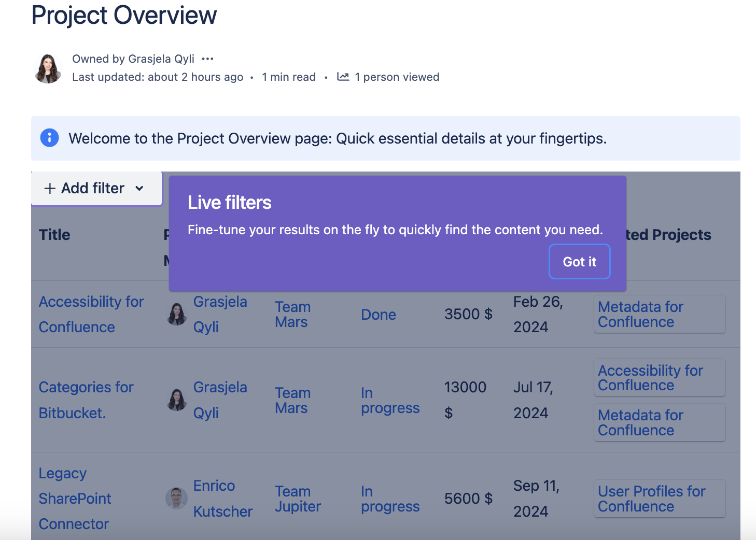Image resolution: width=756 pixels, height=540 pixels.
Task: Click the Title column header
Action: [x=54, y=235]
